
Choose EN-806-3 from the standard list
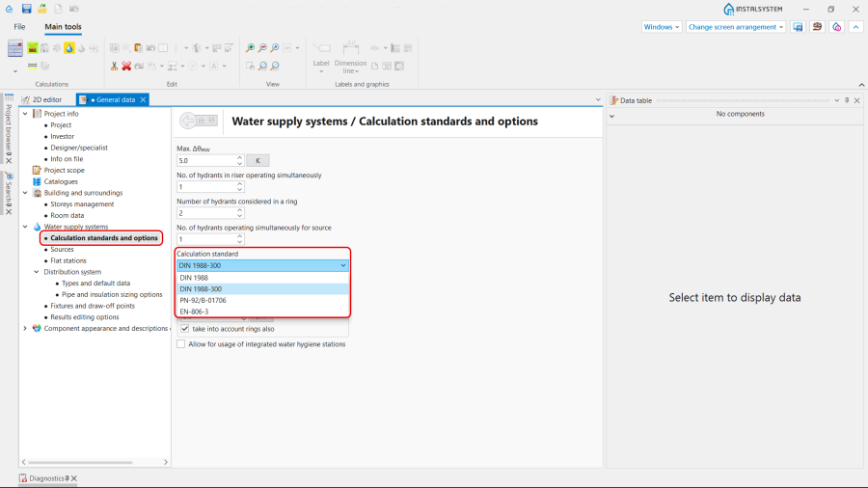(x=194, y=312)
